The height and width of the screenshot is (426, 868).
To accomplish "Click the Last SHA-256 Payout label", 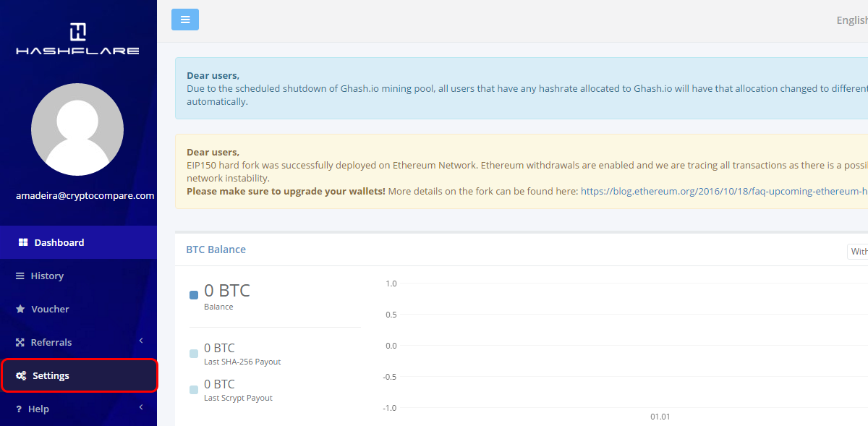I will 242,362.
